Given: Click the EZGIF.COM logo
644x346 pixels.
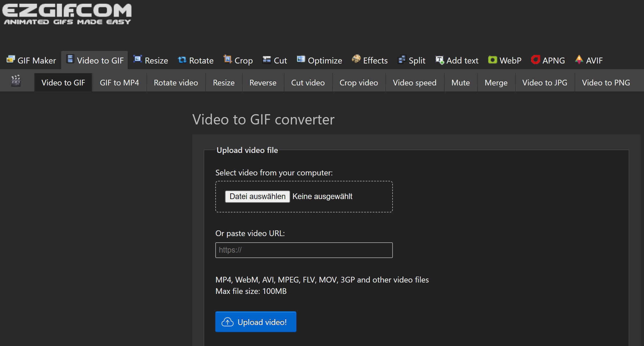Looking at the screenshot, I should (67, 14).
